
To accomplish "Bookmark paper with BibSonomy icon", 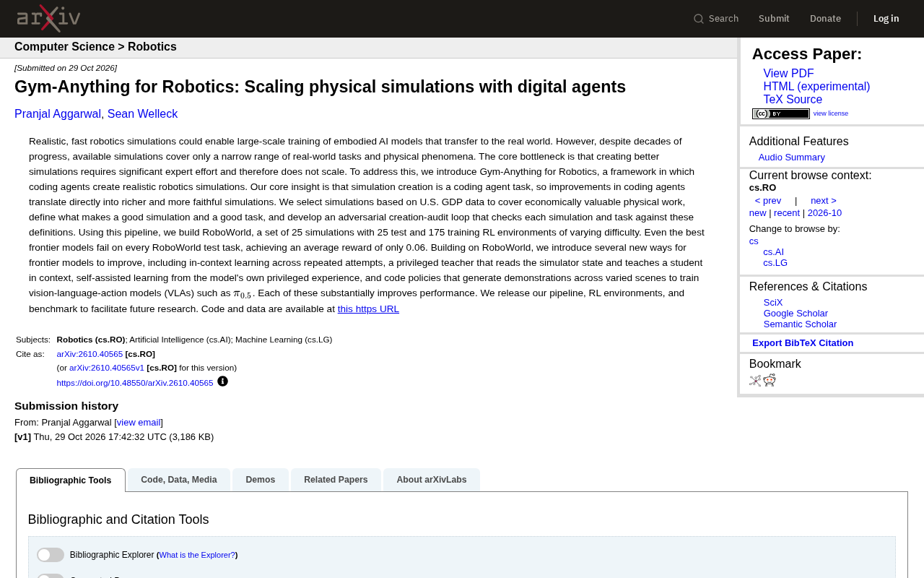I will click(x=755, y=381).
